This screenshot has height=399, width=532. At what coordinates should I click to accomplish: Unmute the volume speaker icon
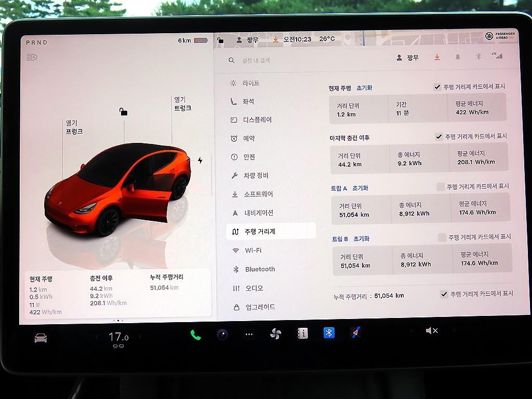(432, 330)
